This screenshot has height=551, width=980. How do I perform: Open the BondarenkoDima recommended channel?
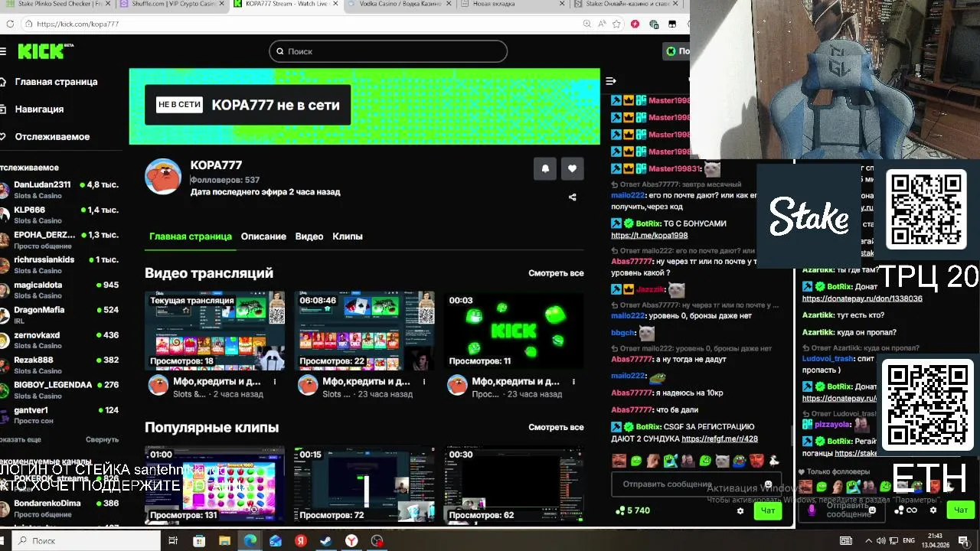[60, 508]
